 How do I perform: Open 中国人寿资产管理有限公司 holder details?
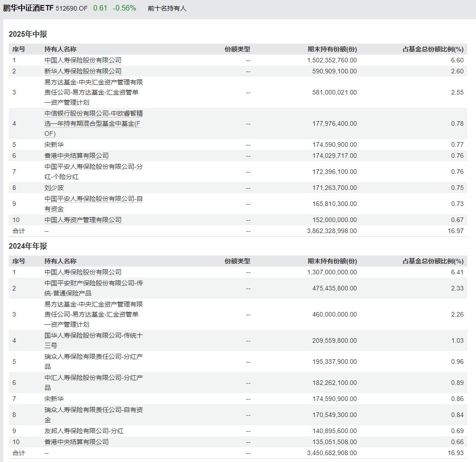pos(83,220)
